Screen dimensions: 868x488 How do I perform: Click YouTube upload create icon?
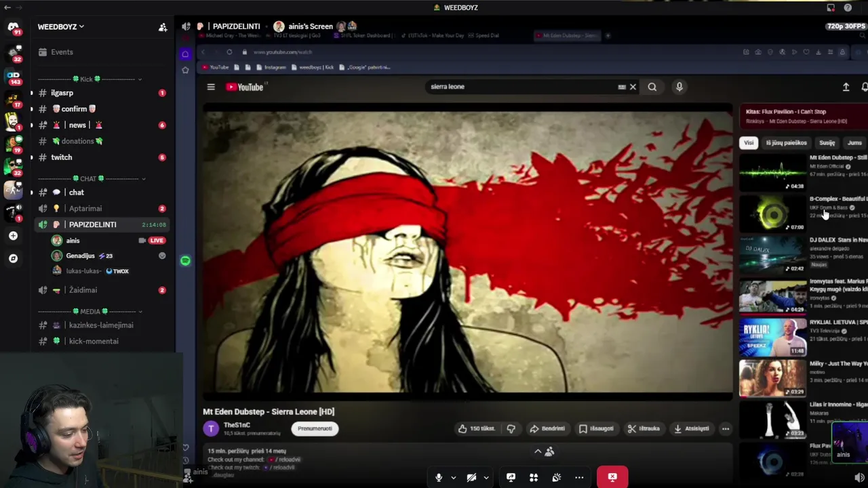click(x=846, y=87)
